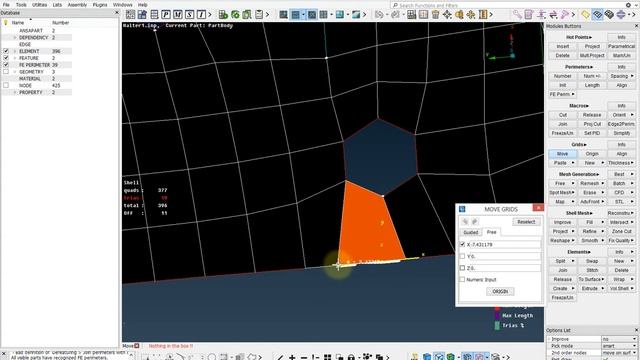Open the Database browser grid icon

(x=130, y=15)
